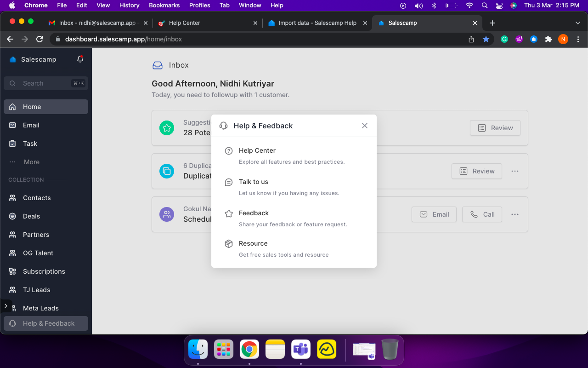Switch to the Help Center browser tab
Viewport: 588px width, 368px height.
click(x=185, y=23)
